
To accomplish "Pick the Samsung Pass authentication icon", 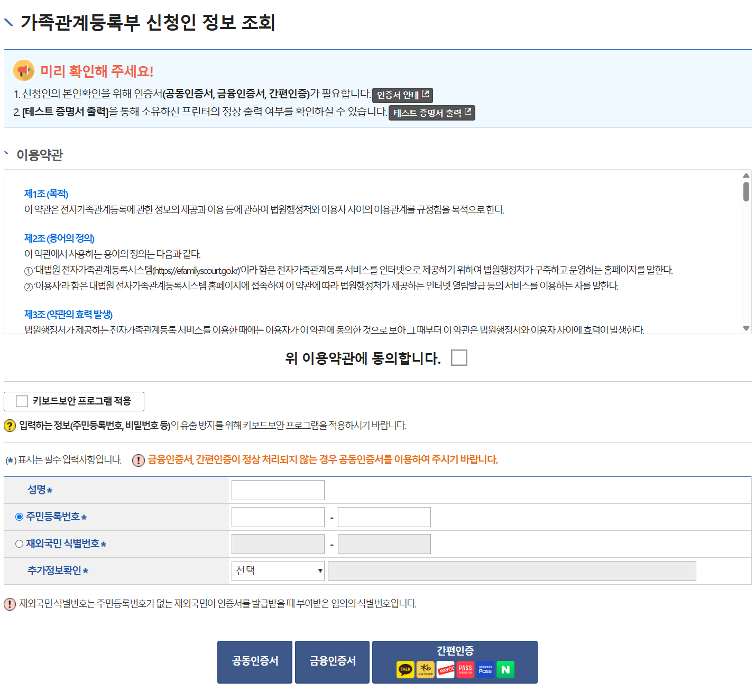I will 485,669.
